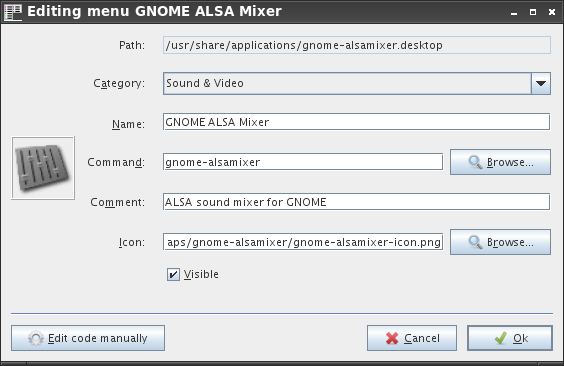Screen dimensions: 564x366
Task: Click the magnifier icon beside Command field
Action: 475,162
